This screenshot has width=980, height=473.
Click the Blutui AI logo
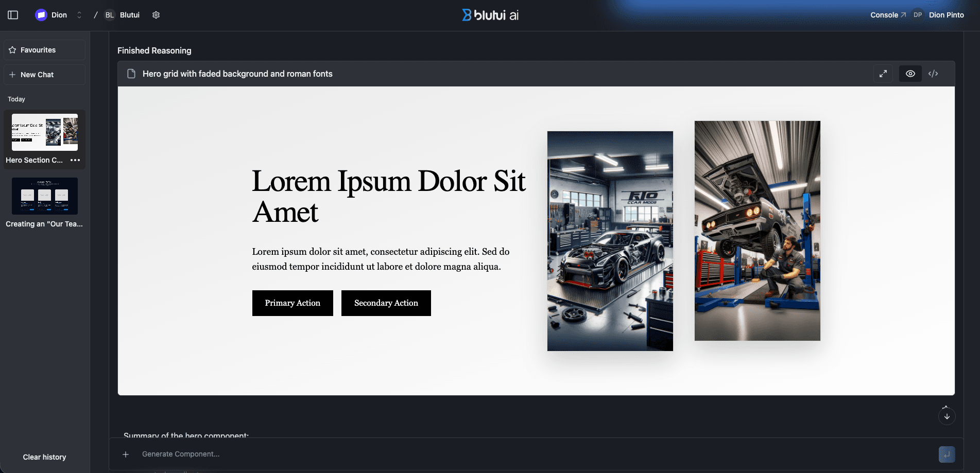click(x=490, y=15)
